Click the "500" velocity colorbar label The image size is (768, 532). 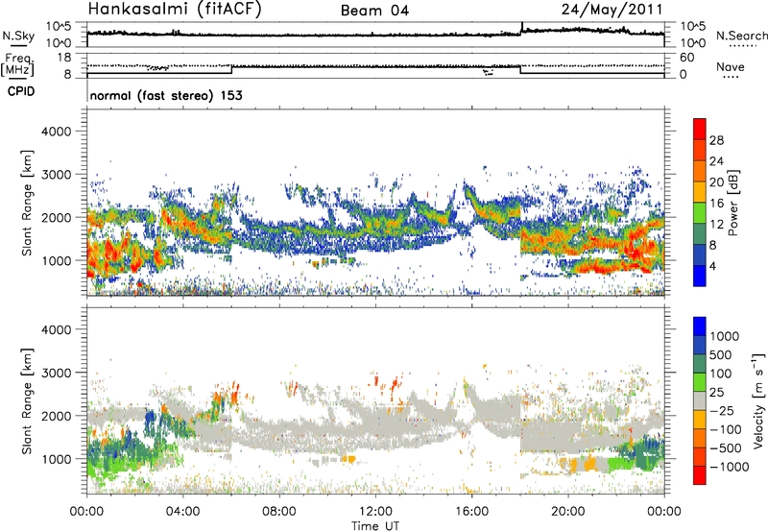(x=721, y=355)
